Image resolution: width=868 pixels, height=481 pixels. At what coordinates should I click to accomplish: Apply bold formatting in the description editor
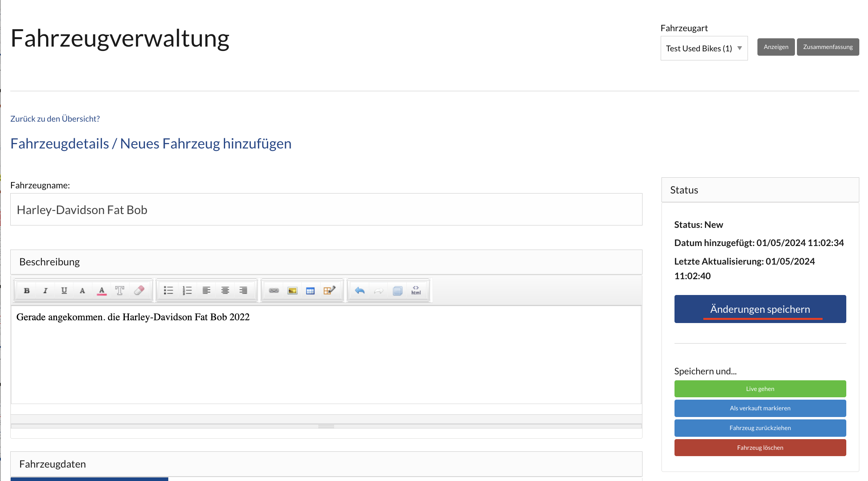[27, 290]
